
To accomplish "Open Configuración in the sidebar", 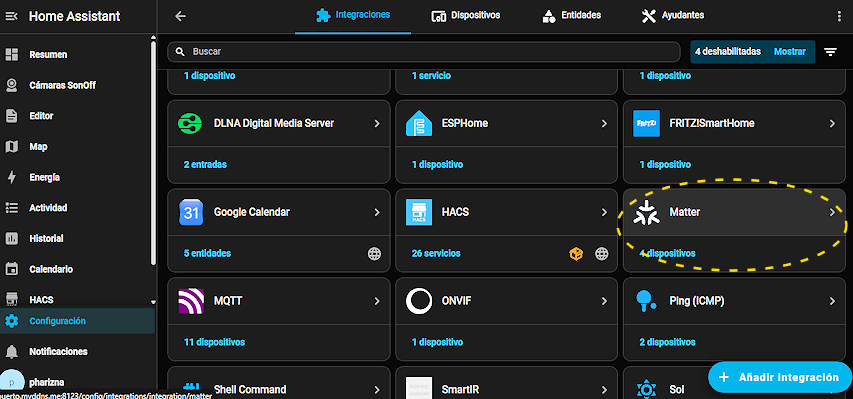I will point(77,321).
